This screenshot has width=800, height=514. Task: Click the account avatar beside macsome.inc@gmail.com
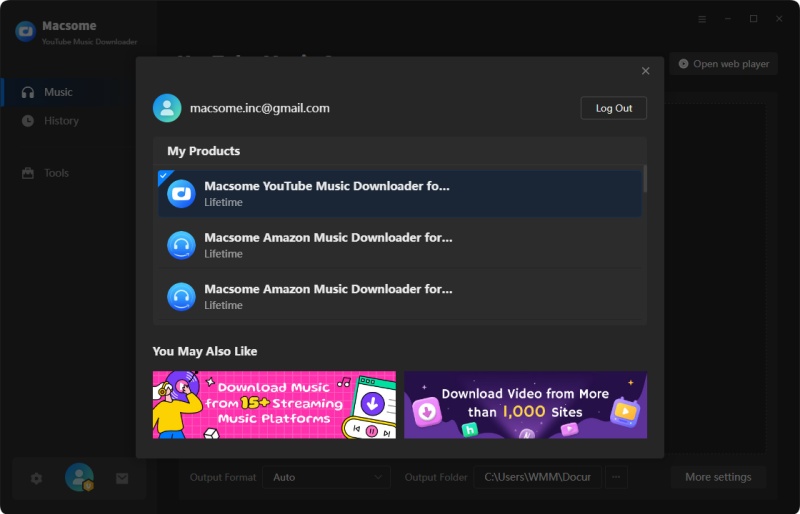(167, 108)
